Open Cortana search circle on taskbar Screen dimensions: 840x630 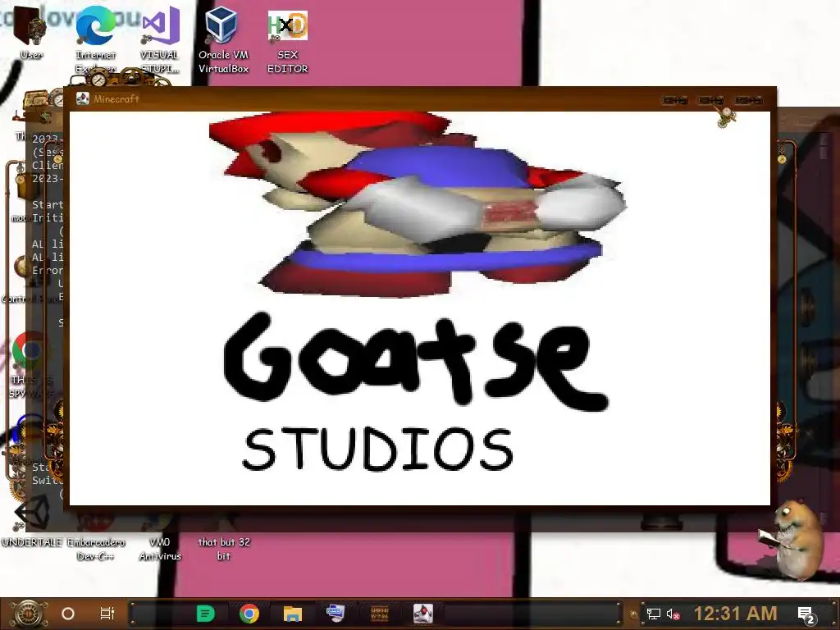point(68,614)
